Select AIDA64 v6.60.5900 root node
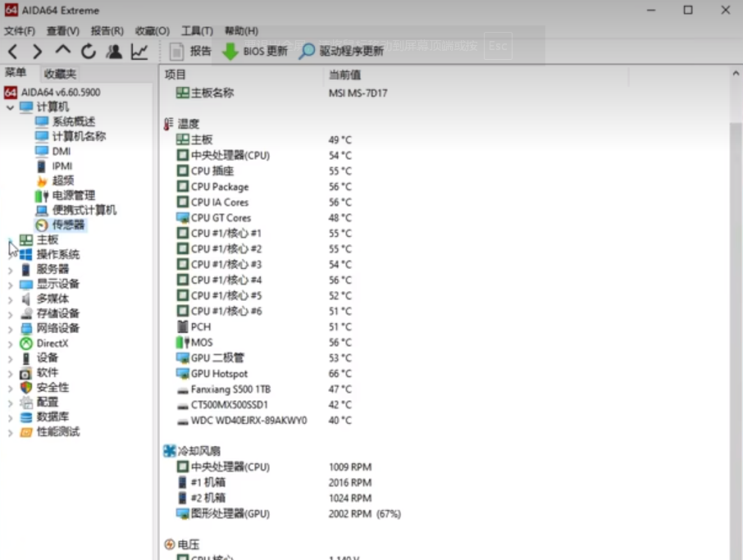The image size is (743, 560). pos(52,93)
